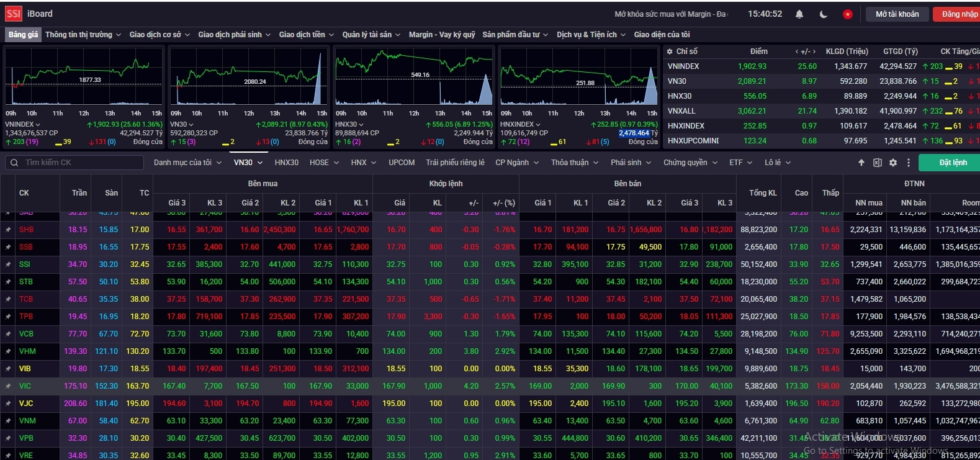Open price board settings gear
Image resolution: width=980 pixels, height=460 pixels.
pyautogui.click(x=893, y=163)
